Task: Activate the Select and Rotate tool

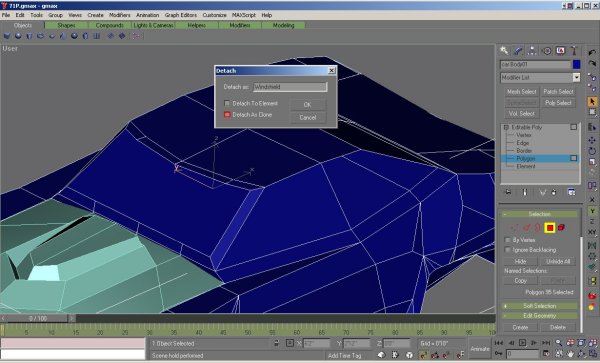Action: pos(592,151)
